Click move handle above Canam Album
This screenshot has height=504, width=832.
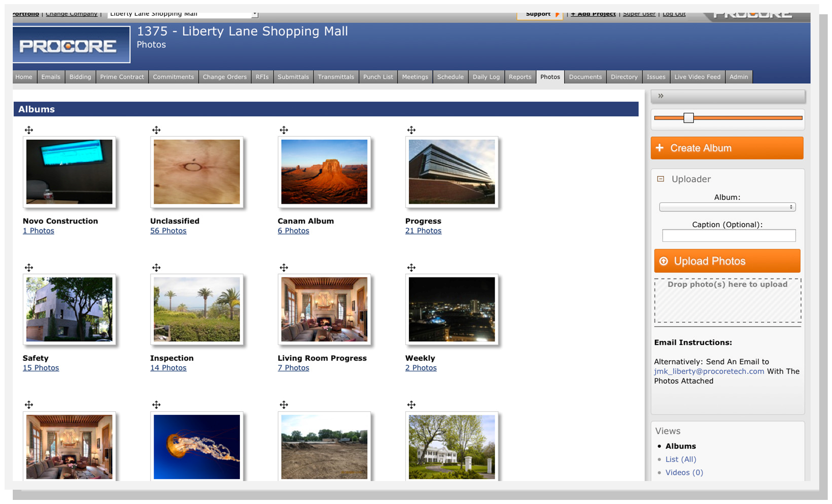(x=284, y=130)
